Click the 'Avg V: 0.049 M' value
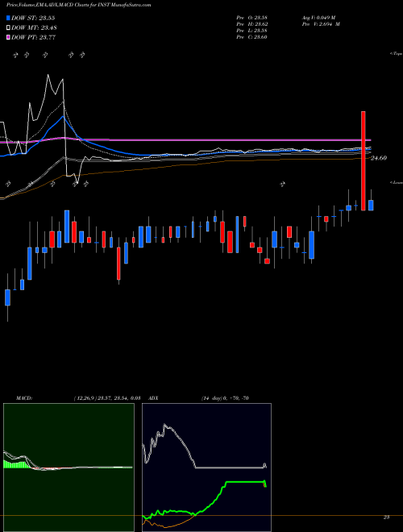 pos(318,17)
